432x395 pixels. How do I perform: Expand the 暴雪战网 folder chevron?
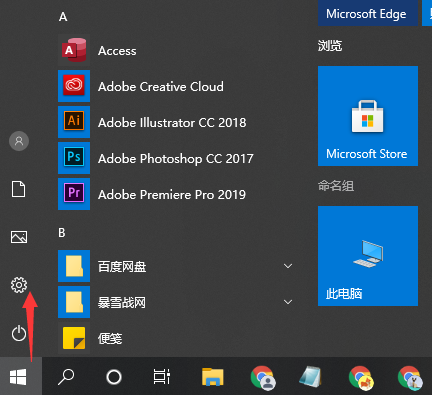(288, 302)
